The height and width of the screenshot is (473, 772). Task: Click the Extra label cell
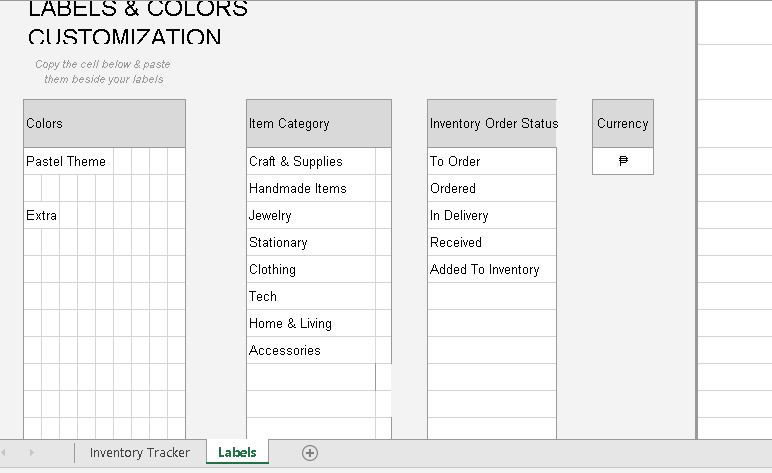click(x=42, y=215)
